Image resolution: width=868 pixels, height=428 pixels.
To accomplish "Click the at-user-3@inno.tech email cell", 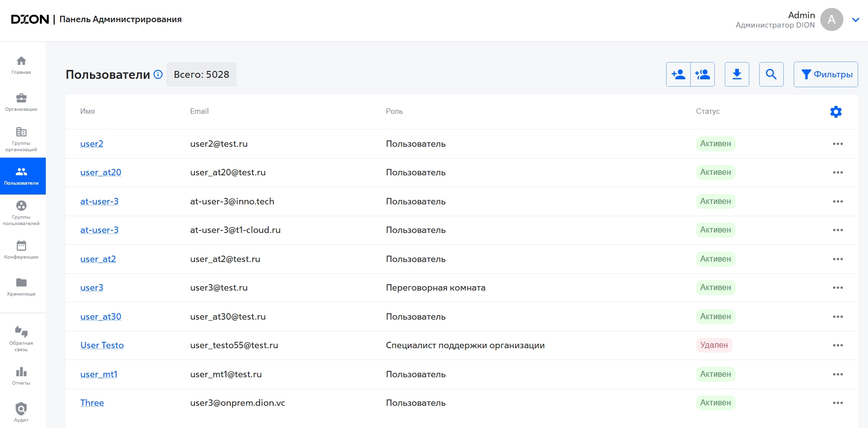I will (x=232, y=201).
